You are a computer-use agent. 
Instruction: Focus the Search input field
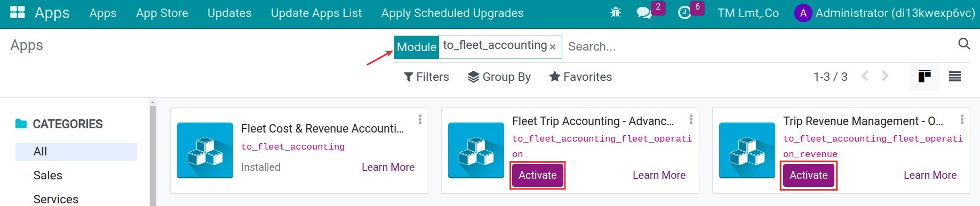point(758,47)
